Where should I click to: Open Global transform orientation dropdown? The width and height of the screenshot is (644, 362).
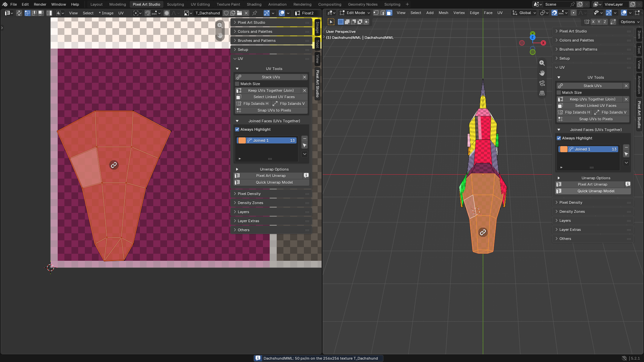tap(524, 13)
